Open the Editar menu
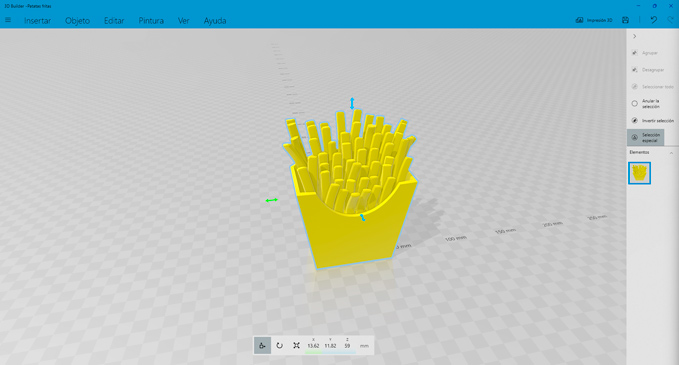This screenshot has height=365, width=679. [114, 21]
